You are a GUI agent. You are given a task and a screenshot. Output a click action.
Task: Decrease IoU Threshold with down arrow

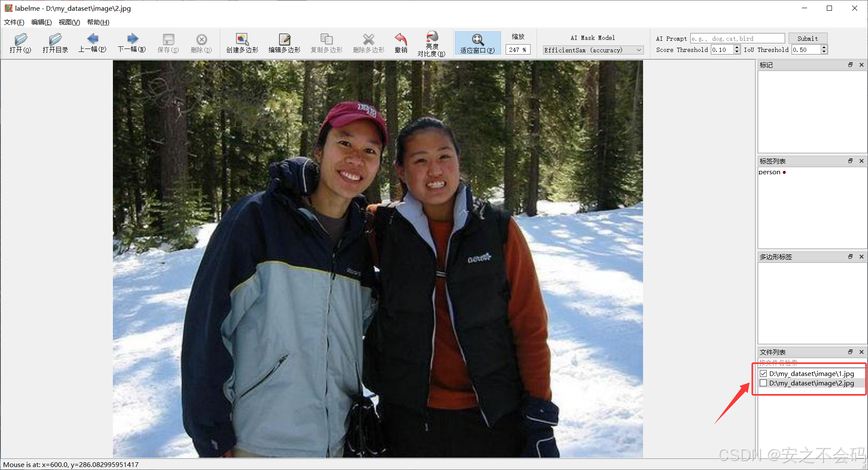tap(824, 52)
